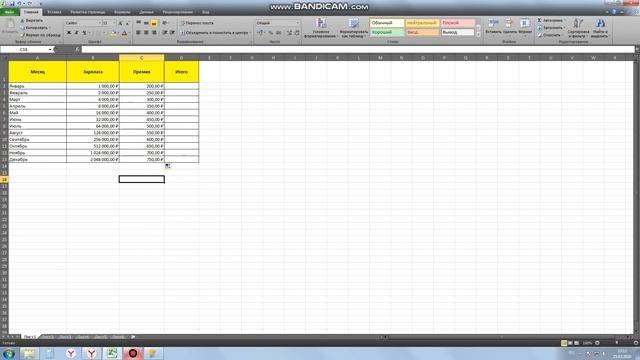Open Find and Select (Найти и выделить)
Screen dimensions: 640x360
tap(600, 28)
